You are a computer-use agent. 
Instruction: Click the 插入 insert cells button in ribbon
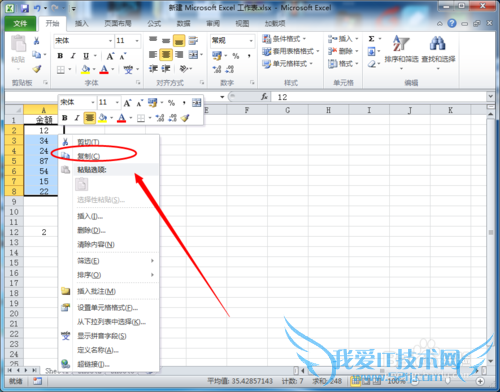coord(343,39)
